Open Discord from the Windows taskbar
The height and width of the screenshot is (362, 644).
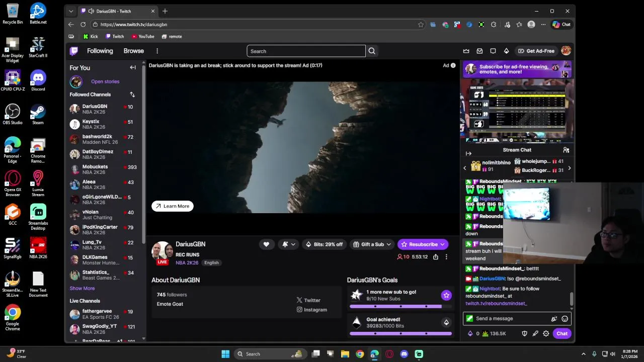(x=404, y=354)
